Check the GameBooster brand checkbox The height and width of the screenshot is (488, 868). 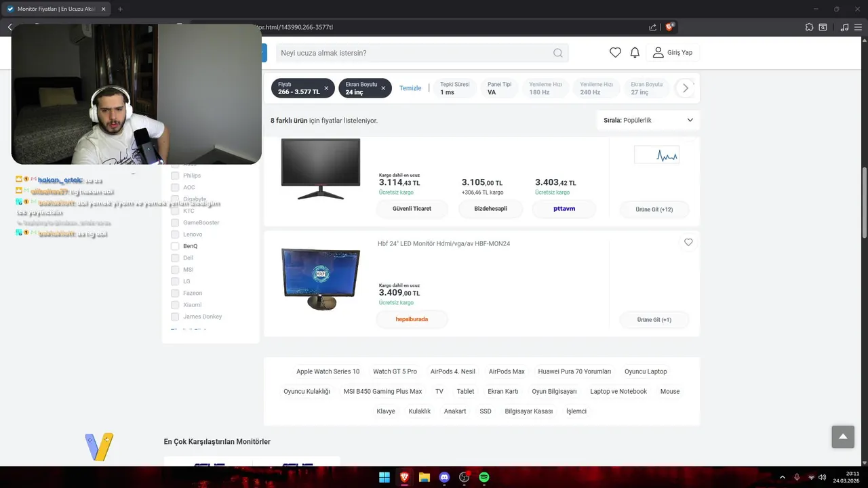click(175, 222)
